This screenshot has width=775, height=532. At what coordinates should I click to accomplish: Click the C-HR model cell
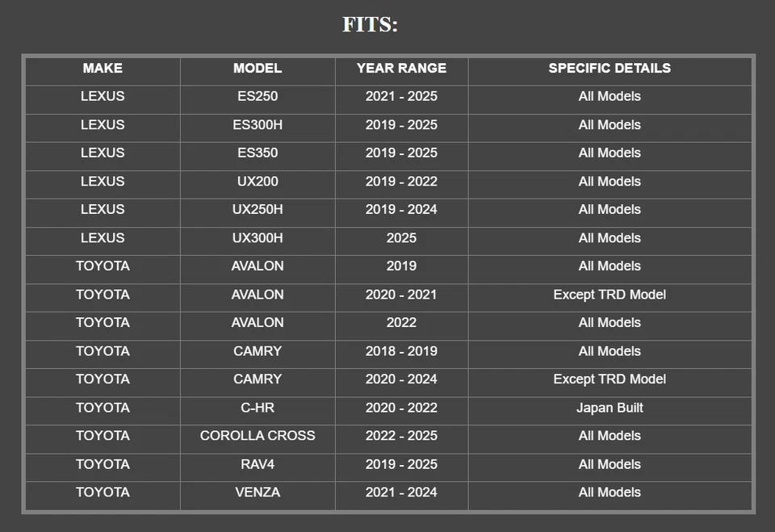coord(258,408)
